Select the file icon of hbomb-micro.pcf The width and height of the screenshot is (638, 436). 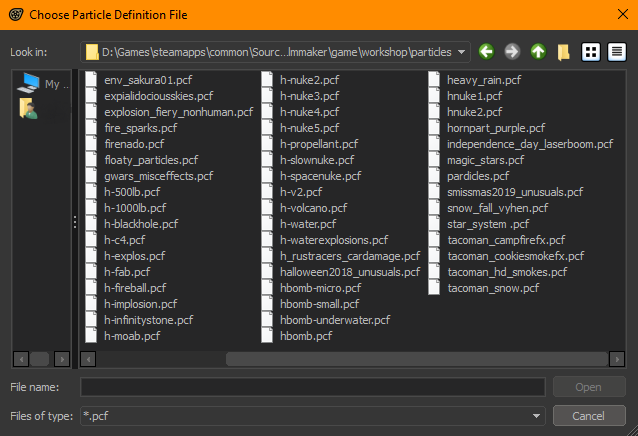267,288
